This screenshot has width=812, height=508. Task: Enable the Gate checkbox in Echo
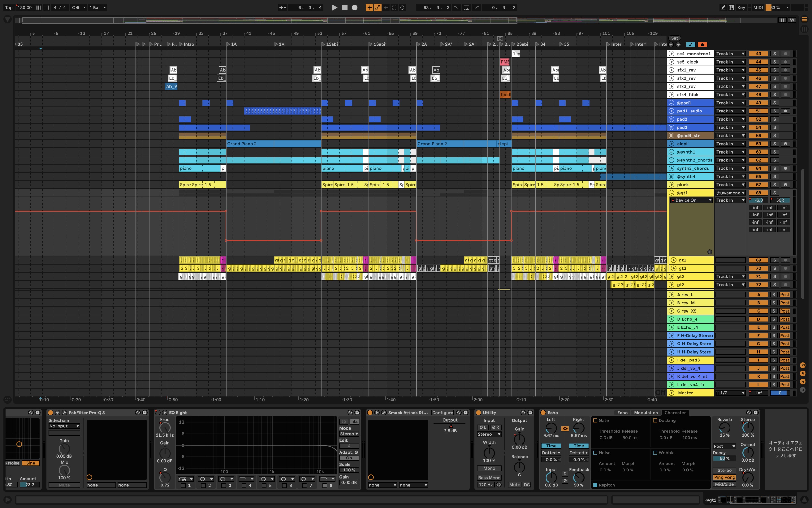595,421
